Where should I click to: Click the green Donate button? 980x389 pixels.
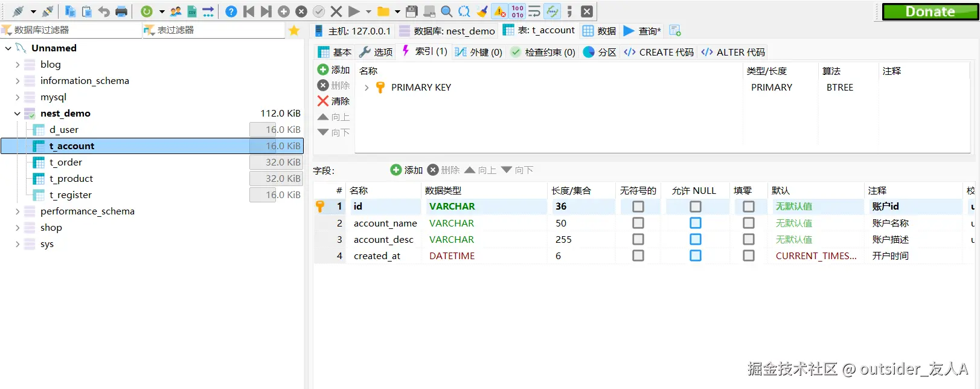[x=930, y=11]
